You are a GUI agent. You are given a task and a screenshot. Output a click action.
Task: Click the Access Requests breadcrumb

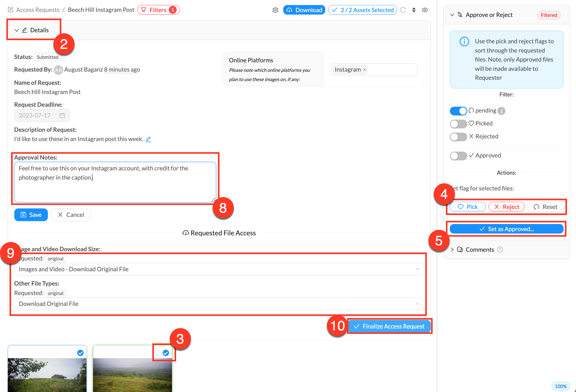click(38, 10)
